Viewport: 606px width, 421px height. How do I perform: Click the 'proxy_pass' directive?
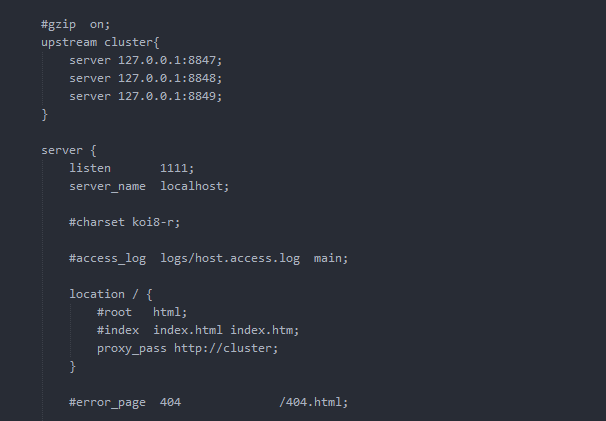132,348
